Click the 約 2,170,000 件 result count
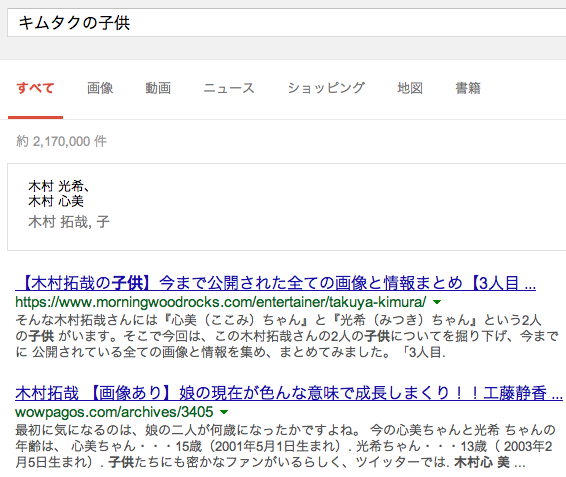566x477 pixels. click(x=61, y=141)
